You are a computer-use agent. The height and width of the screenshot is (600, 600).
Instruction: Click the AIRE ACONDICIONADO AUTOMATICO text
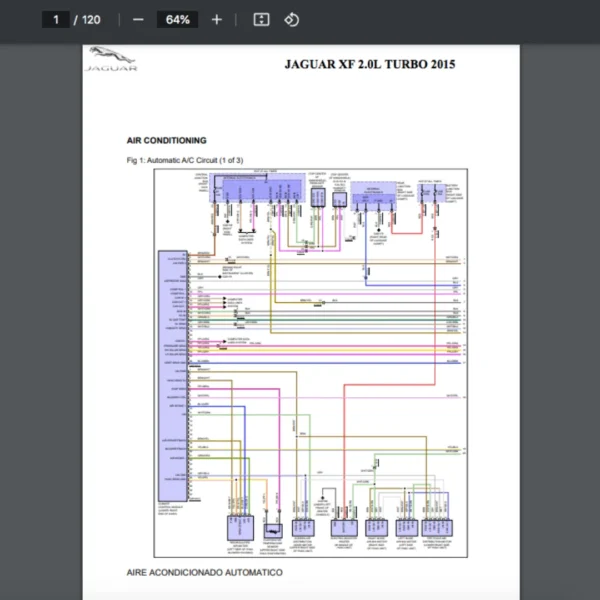(x=204, y=572)
